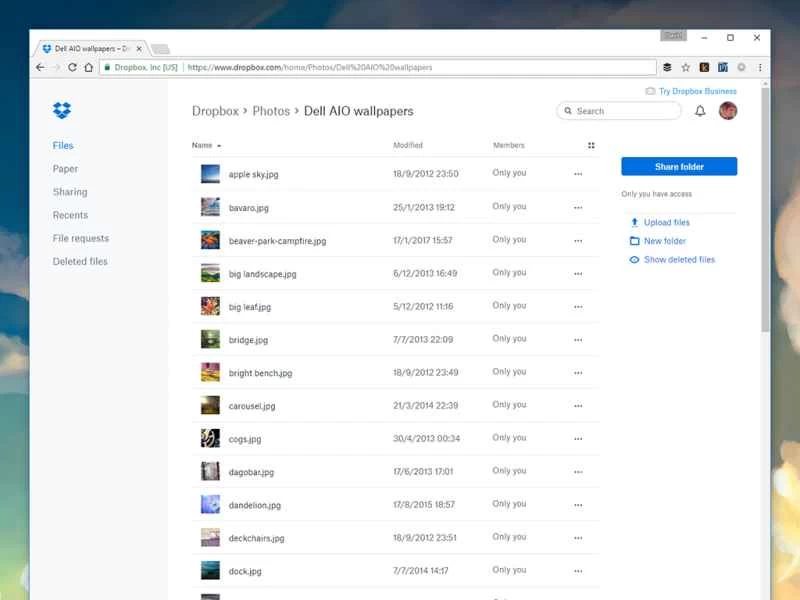
Task: Select the Deleted files sidebar item
Action: tap(80, 261)
